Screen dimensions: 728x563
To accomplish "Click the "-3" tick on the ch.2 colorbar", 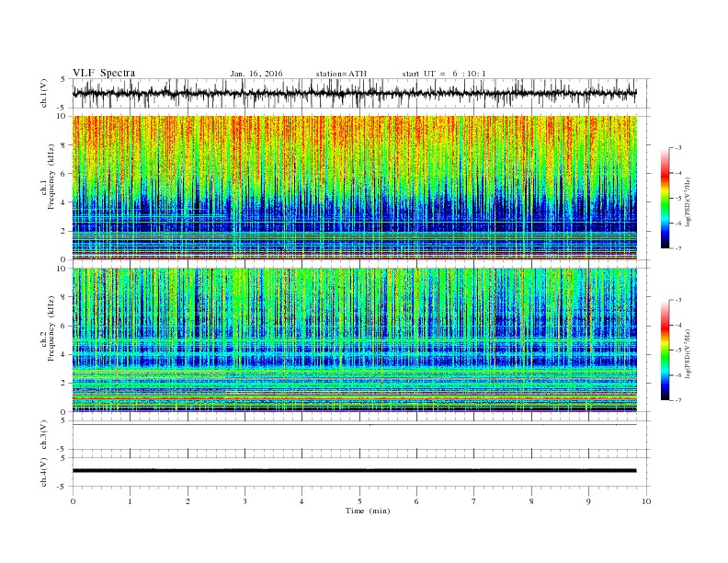I will (x=678, y=300).
